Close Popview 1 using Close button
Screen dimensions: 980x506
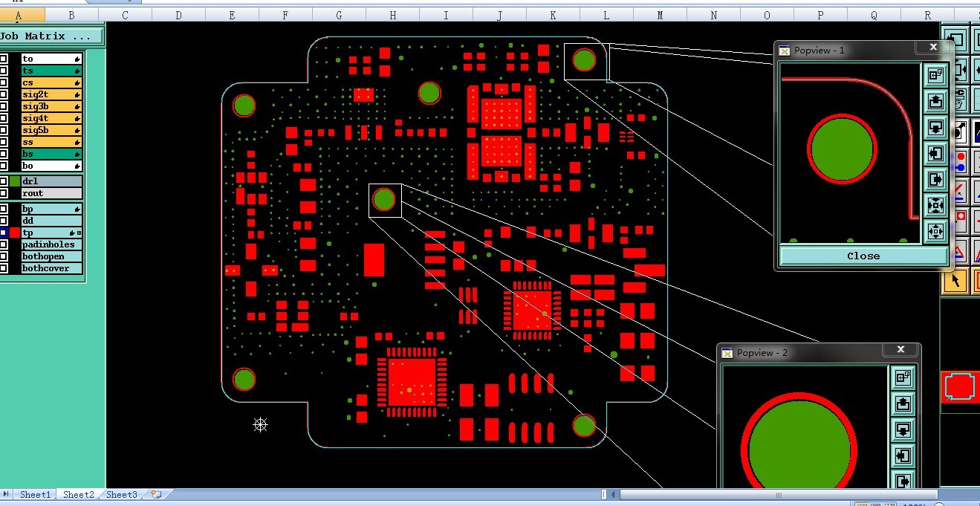[863, 256]
